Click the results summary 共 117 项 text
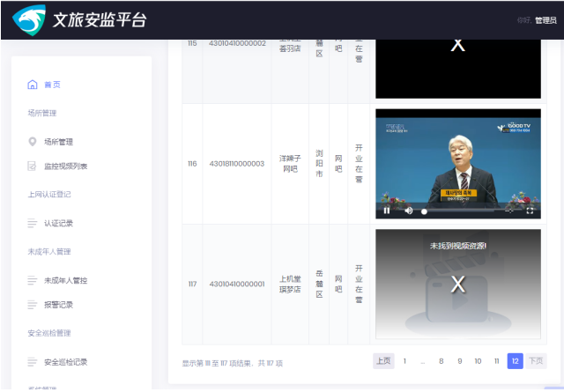The height and width of the screenshot is (392, 564). pos(271,364)
